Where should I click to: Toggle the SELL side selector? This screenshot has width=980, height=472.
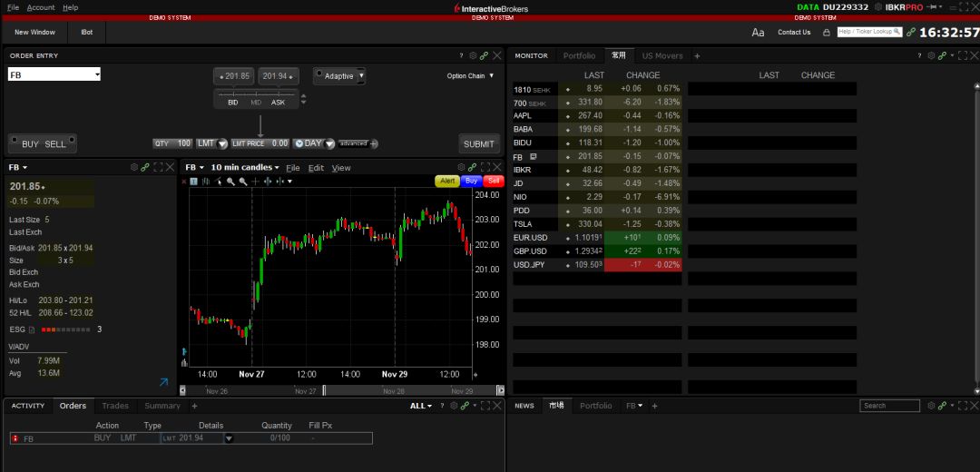pyautogui.click(x=55, y=144)
